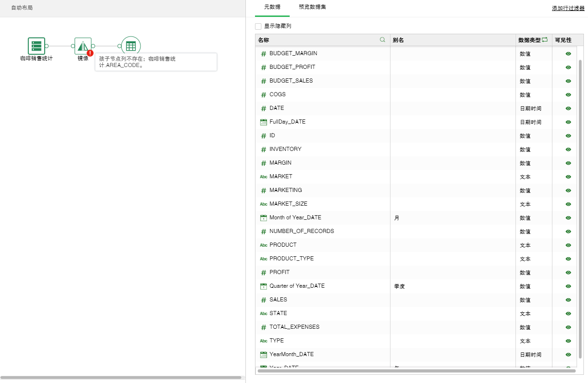This screenshot has height=383, width=588.
Task: Click the number type icon for COGS
Action: point(263,95)
